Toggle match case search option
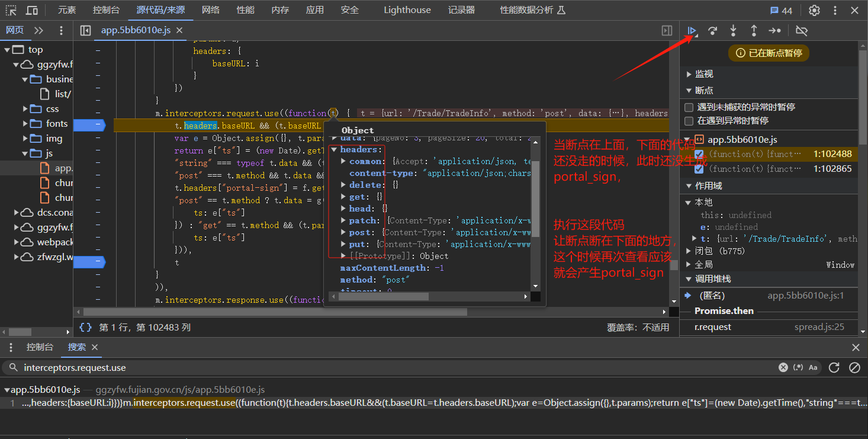This screenshot has width=868, height=439. 813,367
